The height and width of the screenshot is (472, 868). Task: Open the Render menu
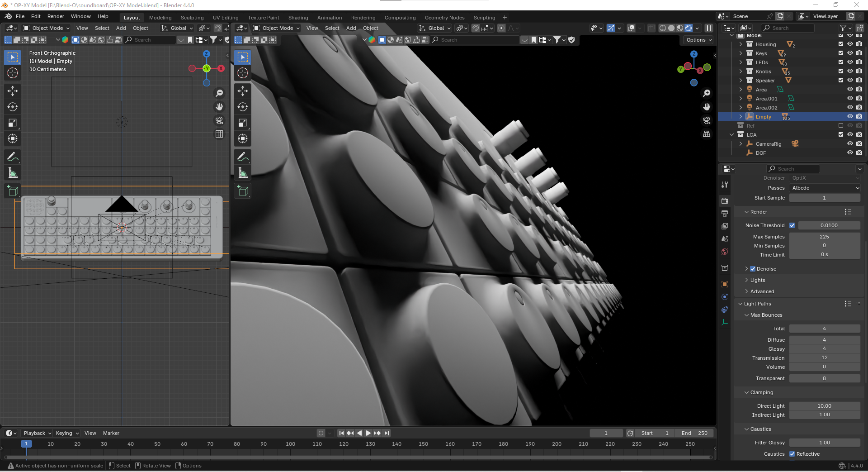click(x=56, y=16)
